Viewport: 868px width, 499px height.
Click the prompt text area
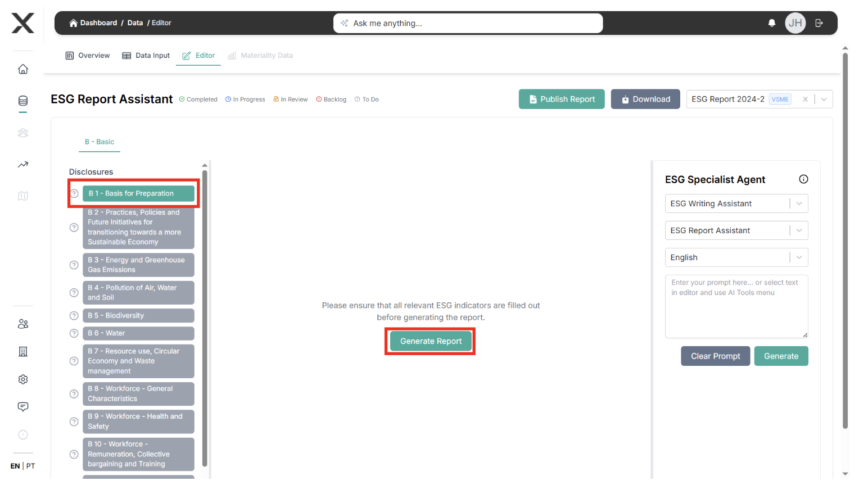(736, 306)
